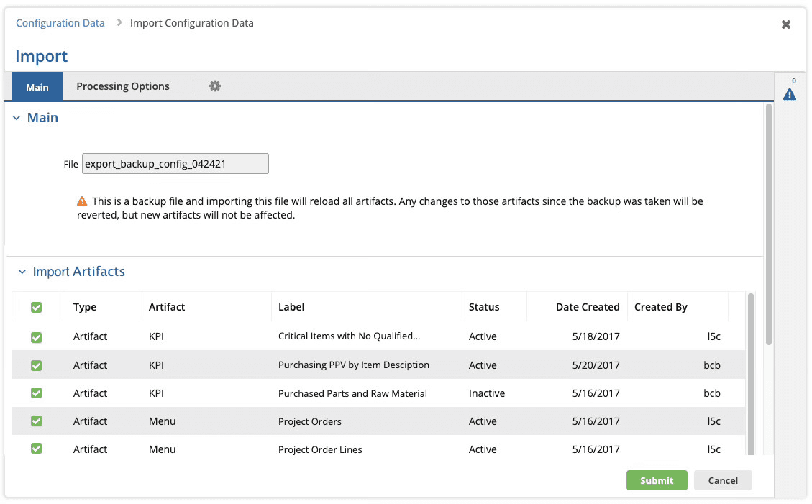Sort by Type column header
This screenshot has width=812, height=504.
tap(85, 307)
